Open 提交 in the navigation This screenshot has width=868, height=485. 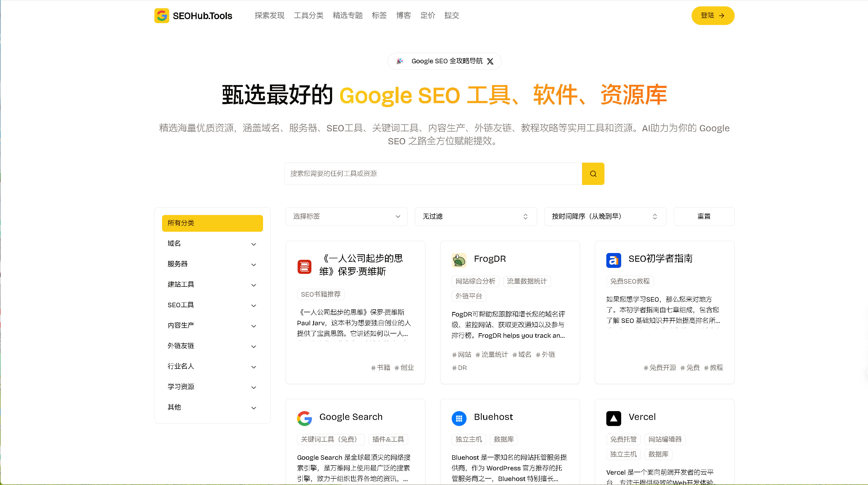pos(451,15)
